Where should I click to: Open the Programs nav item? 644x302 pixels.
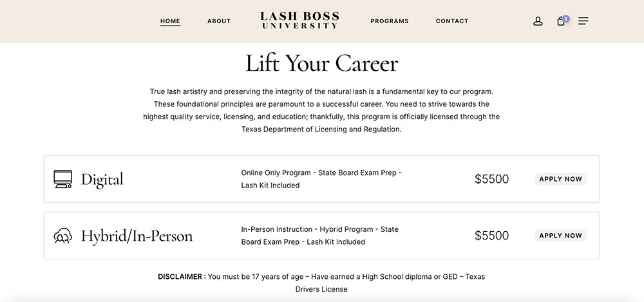390,21
